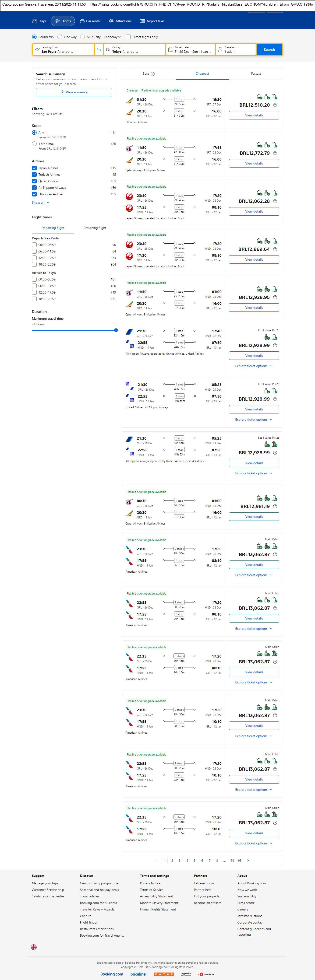The image size is (315, 980).
Task: Click the Going to Tokyo destination field
Action: [x=134, y=49]
